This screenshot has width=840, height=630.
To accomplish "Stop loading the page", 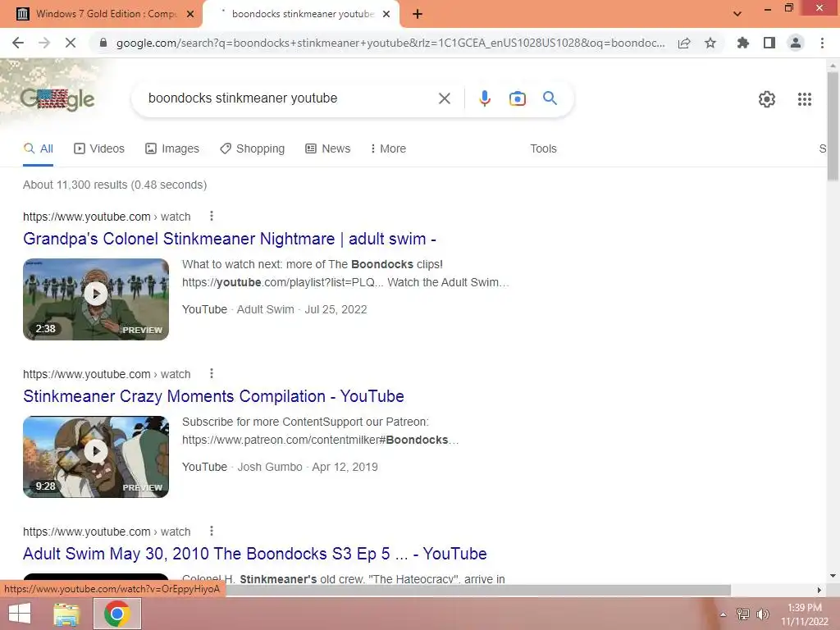I will [x=71, y=43].
